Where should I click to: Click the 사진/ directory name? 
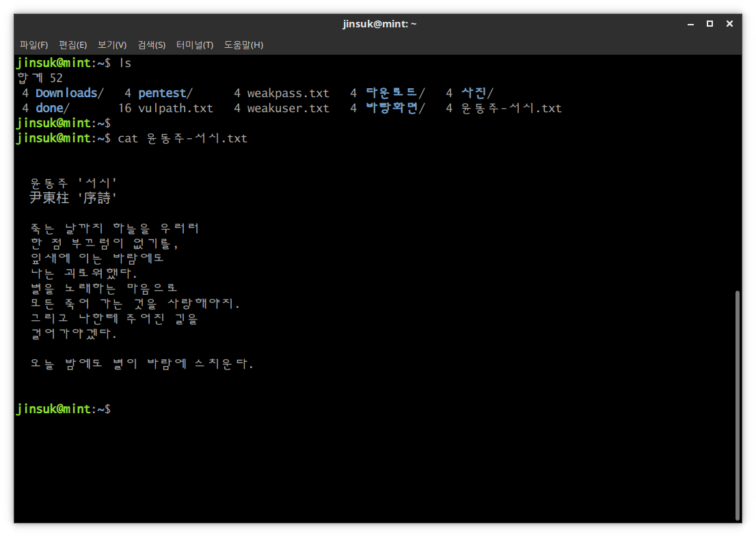tap(477, 93)
